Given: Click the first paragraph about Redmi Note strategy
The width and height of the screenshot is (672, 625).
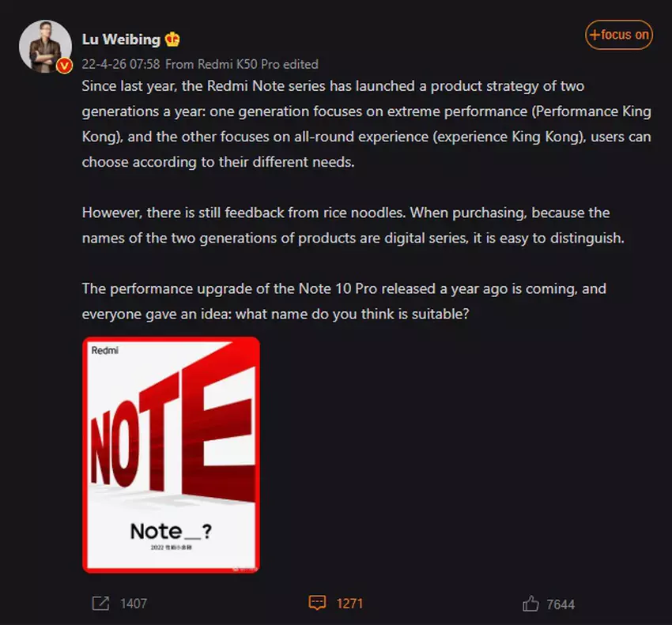Looking at the screenshot, I should click(366, 123).
